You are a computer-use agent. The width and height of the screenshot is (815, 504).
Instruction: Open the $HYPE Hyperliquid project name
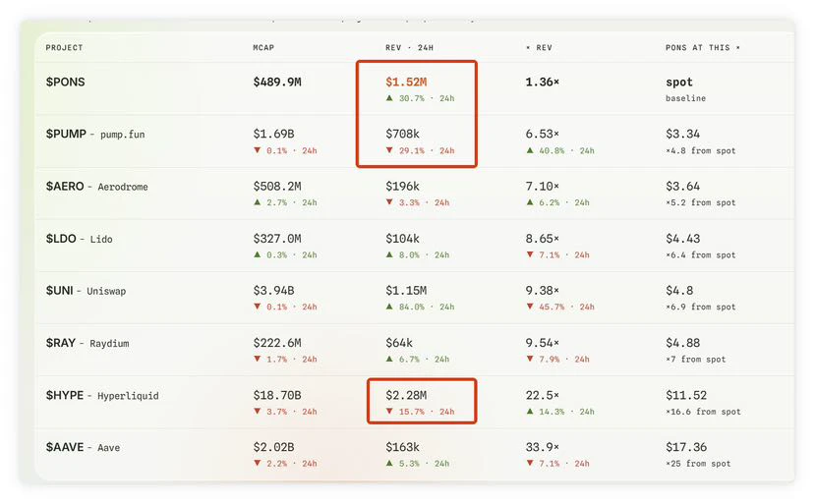pyautogui.click(x=102, y=395)
